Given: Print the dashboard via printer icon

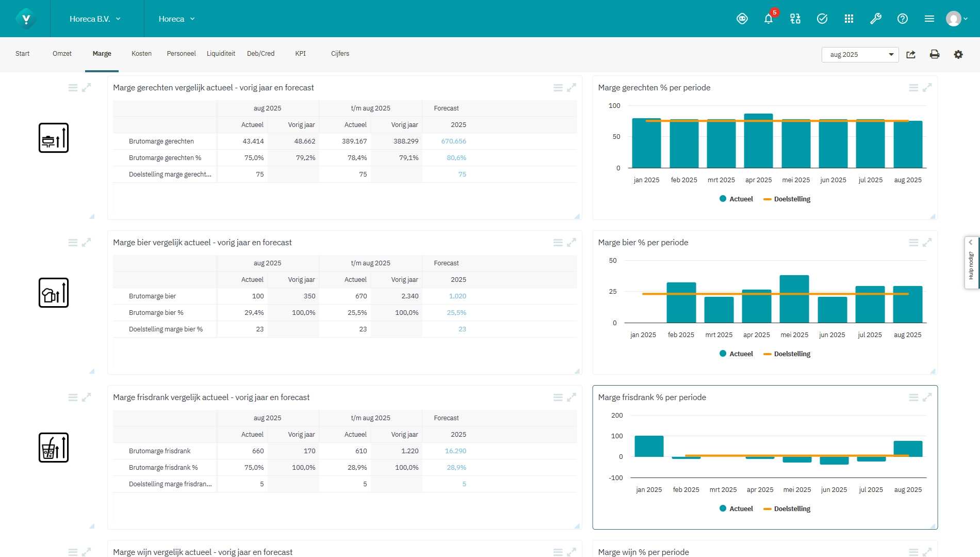Looking at the screenshot, I should 934,54.
